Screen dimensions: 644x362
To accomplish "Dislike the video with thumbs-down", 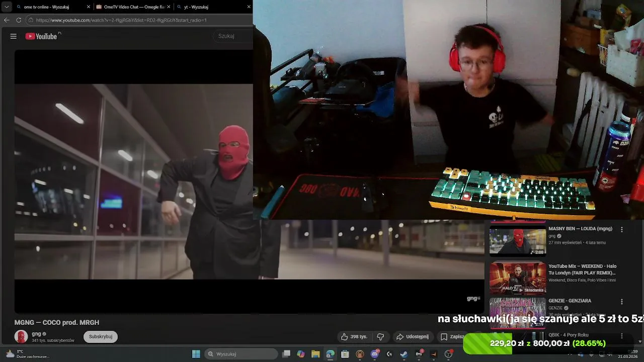I will (x=380, y=337).
